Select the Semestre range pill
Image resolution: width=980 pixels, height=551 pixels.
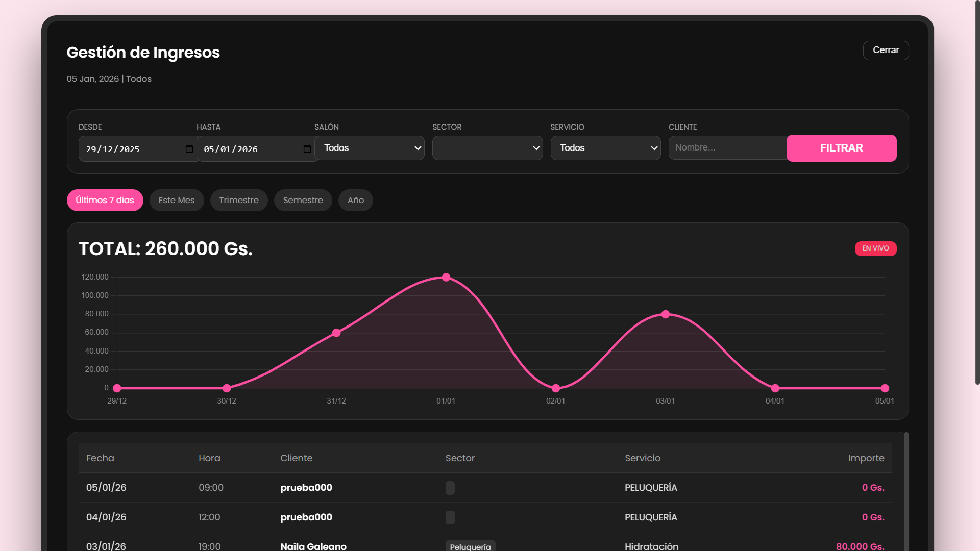pyautogui.click(x=303, y=201)
